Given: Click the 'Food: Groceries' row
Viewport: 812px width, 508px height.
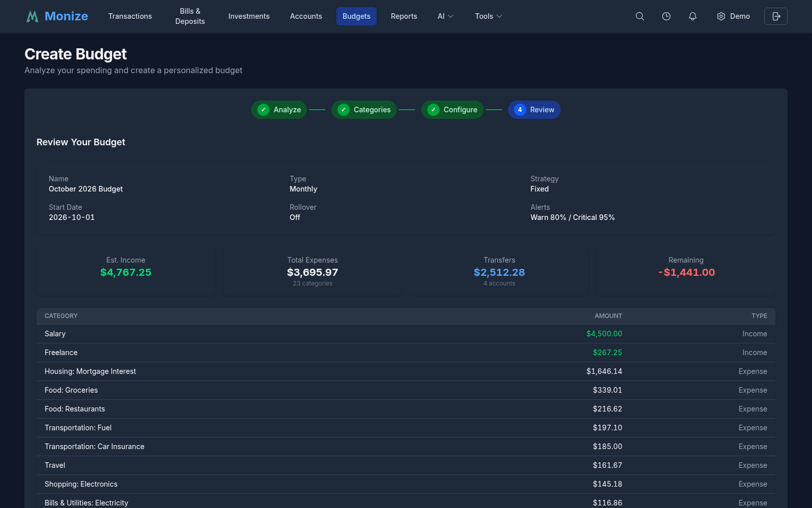Looking at the screenshot, I should coord(406,390).
